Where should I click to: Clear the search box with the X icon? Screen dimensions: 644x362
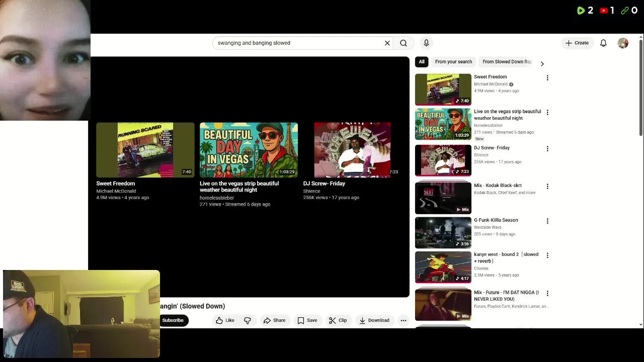tap(387, 43)
